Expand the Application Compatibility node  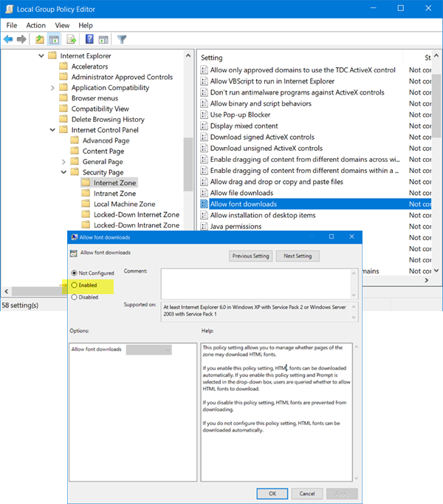[x=52, y=88]
